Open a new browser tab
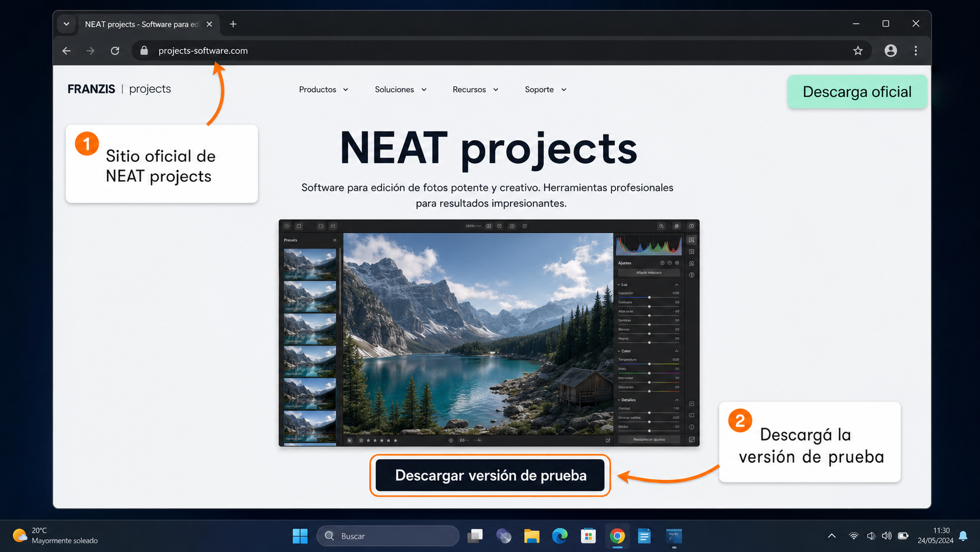This screenshot has height=552, width=980. click(233, 24)
